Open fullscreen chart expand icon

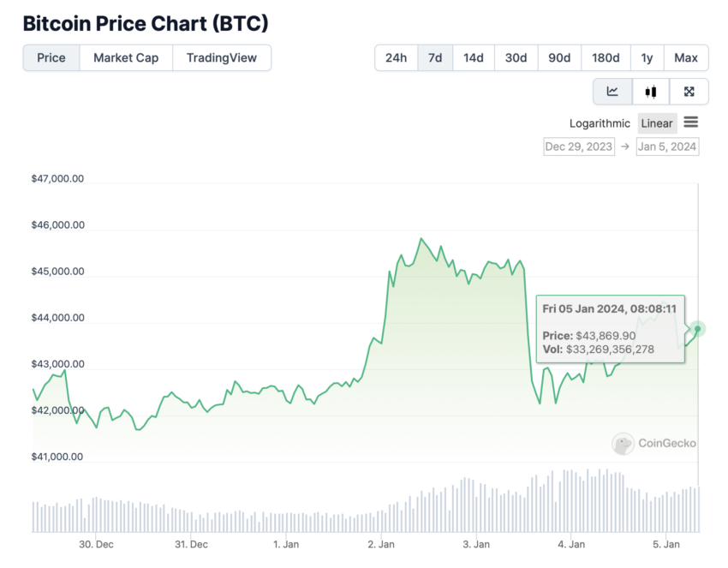pyautogui.click(x=689, y=92)
